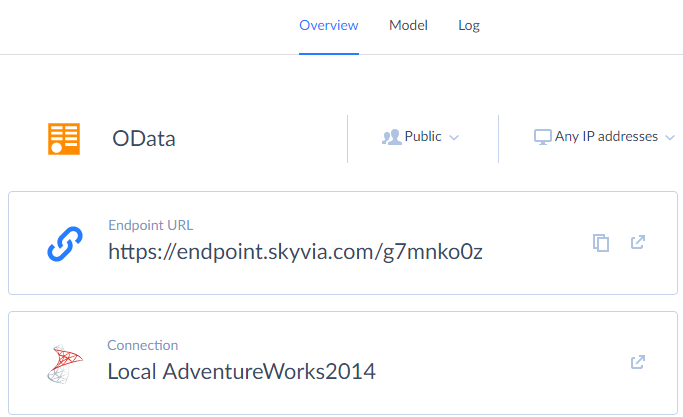
Task: Open the Log tab
Action: click(469, 26)
